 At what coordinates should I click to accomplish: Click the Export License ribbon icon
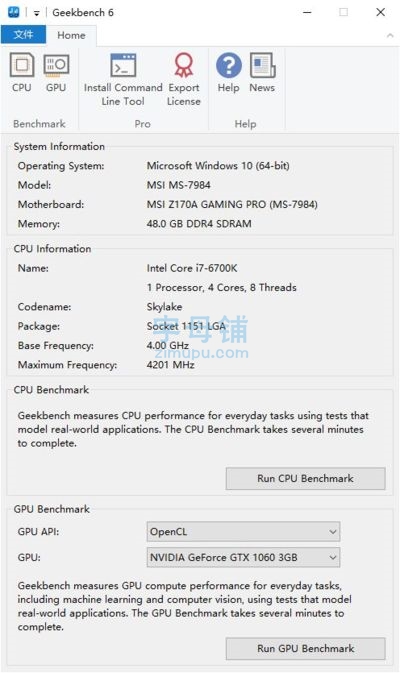coord(184,79)
